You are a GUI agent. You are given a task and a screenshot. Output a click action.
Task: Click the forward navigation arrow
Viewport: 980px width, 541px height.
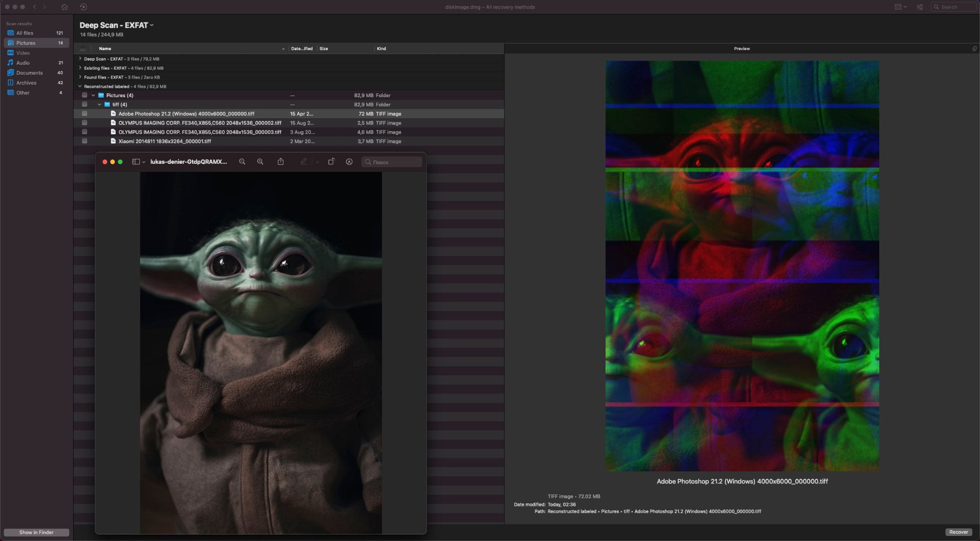45,7
